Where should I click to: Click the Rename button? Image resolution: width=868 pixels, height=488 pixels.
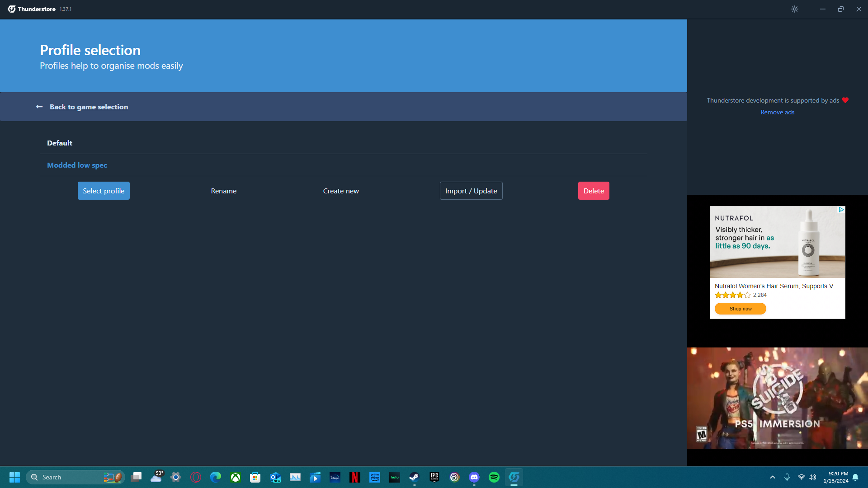point(223,191)
